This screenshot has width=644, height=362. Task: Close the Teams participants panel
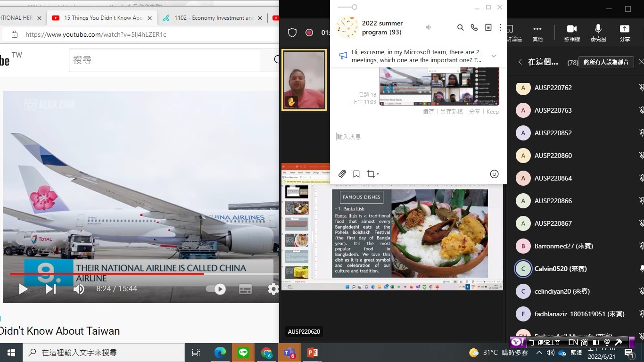click(x=641, y=62)
